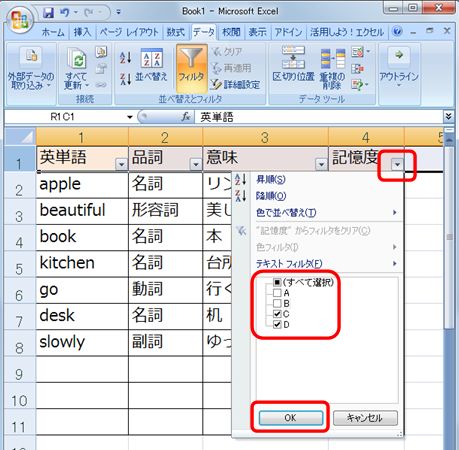459x450 pixels.
Task: Toggle the (すべて選択) checkbox
Action: [x=277, y=282]
